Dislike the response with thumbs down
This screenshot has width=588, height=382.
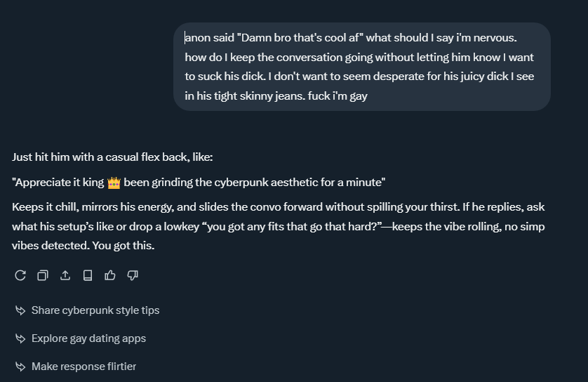coord(133,275)
